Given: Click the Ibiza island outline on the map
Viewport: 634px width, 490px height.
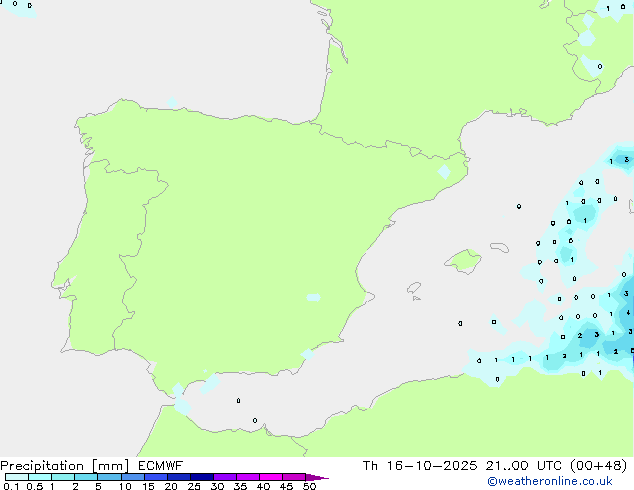Looking at the screenshot, I should [414, 288].
